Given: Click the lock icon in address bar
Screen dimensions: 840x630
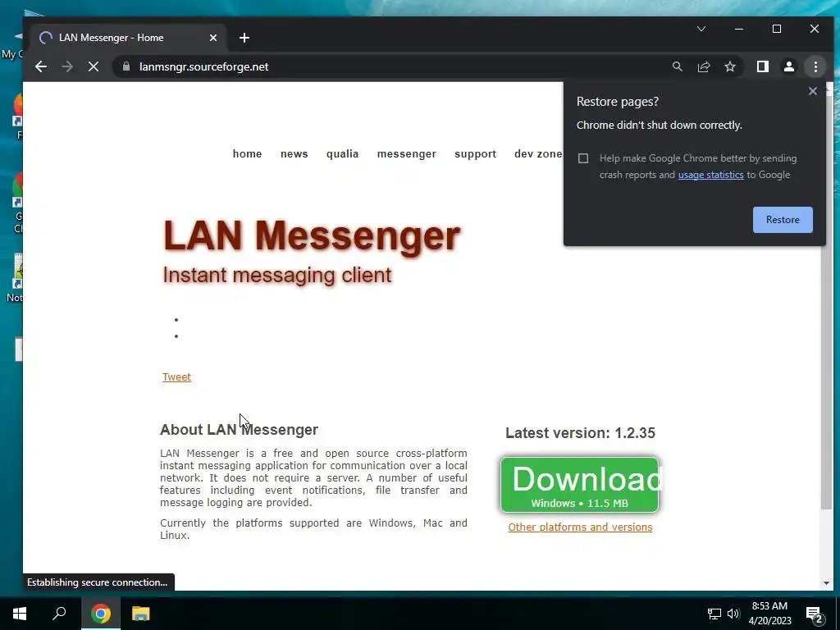Looking at the screenshot, I should (126, 66).
